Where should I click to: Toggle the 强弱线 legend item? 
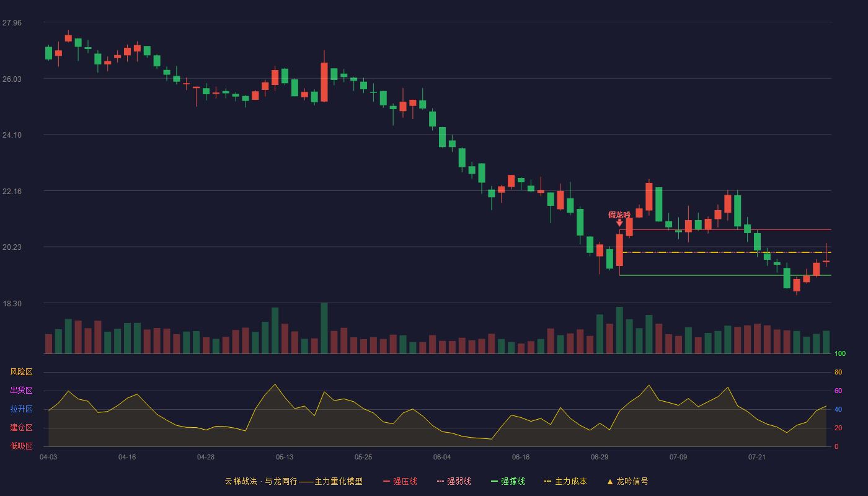[454, 481]
